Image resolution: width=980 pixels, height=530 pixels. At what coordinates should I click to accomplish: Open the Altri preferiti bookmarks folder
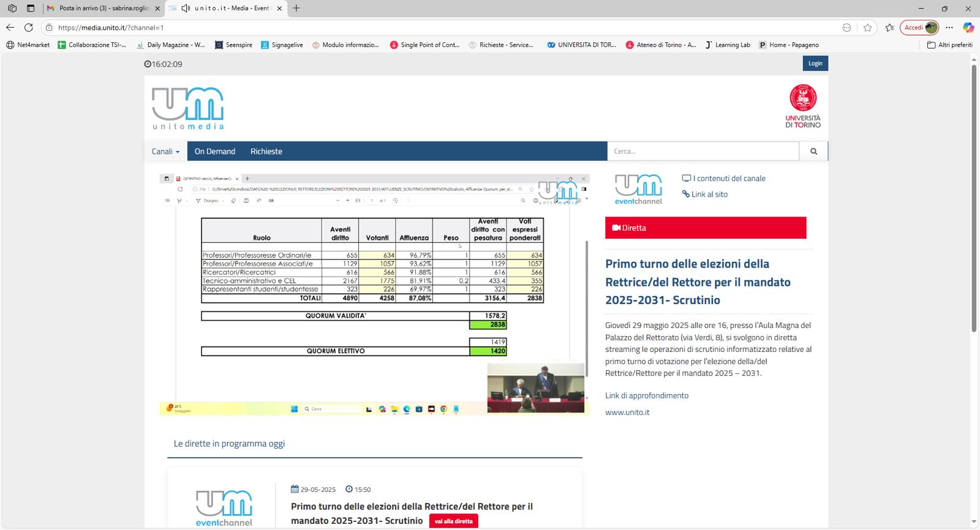(949, 45)
